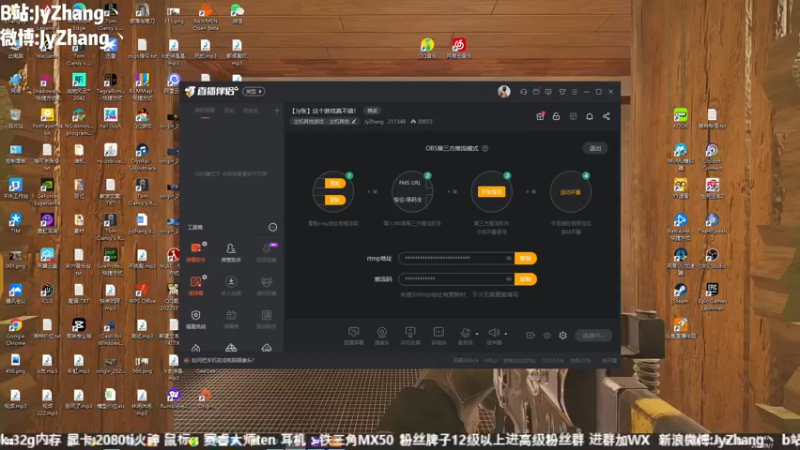Open customer service headset icon
Screen dimensions: 800x450
(x=523, y=92)
